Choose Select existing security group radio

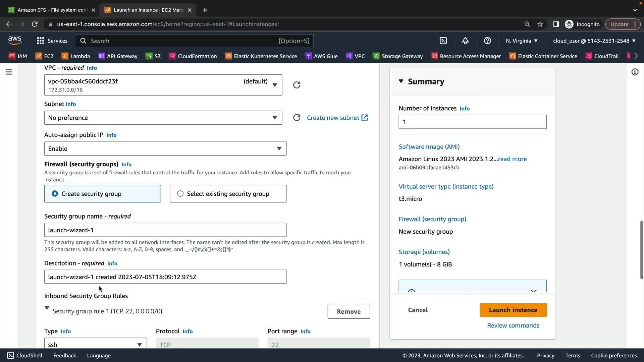pos(180,194)
